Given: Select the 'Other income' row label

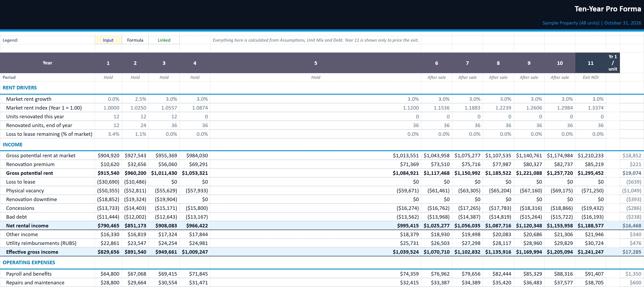Looking at the screenshot, I should 22,234.
